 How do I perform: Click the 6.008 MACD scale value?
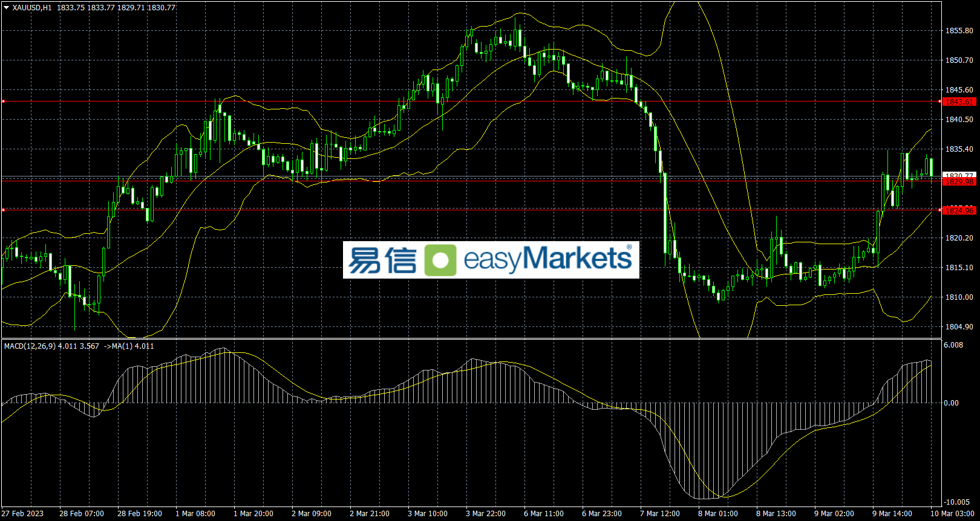click(953, 345)
